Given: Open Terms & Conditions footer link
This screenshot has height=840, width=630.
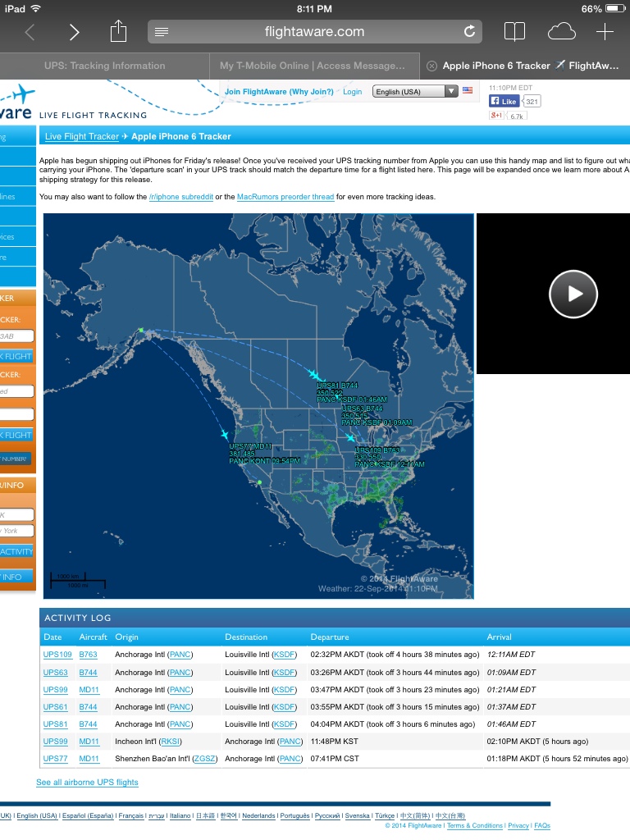Looking at the screenshot, I should pyautogui.click(x=475, y=825).
